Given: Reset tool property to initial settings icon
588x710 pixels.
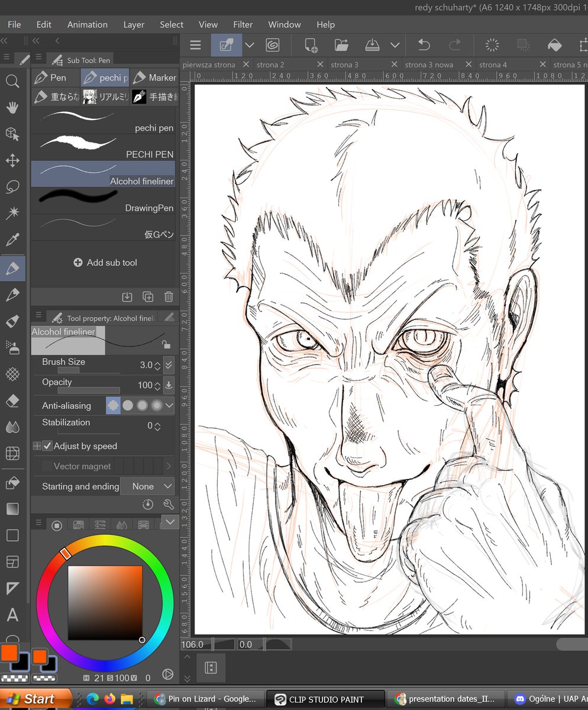Looking at the screenshot, I should [x=148, y=504].
